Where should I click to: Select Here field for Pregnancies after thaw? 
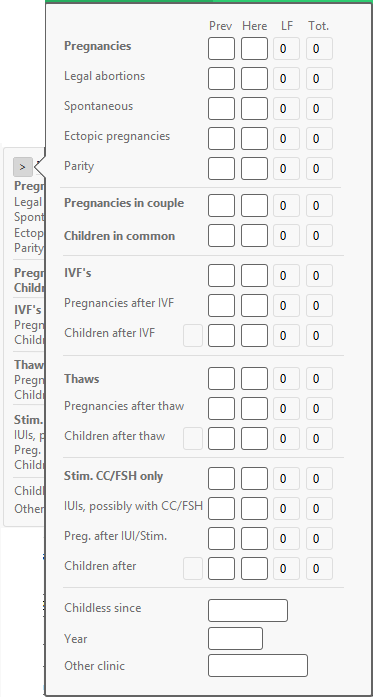(254, 409)
